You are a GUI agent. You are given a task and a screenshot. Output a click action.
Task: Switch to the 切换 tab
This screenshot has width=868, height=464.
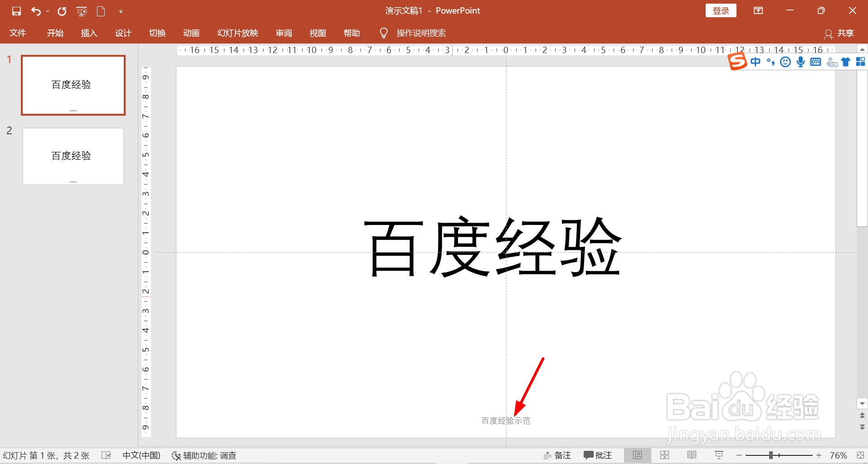157,33
